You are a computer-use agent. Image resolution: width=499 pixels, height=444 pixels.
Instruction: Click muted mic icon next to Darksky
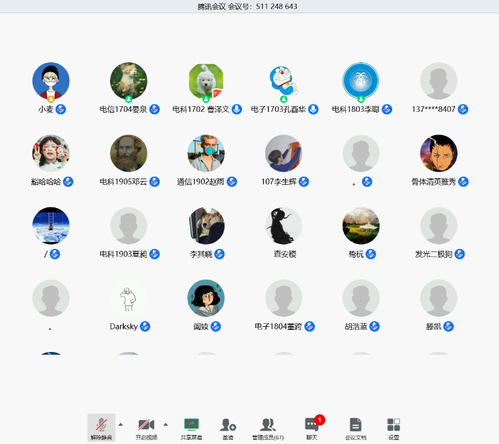(145, 326)
